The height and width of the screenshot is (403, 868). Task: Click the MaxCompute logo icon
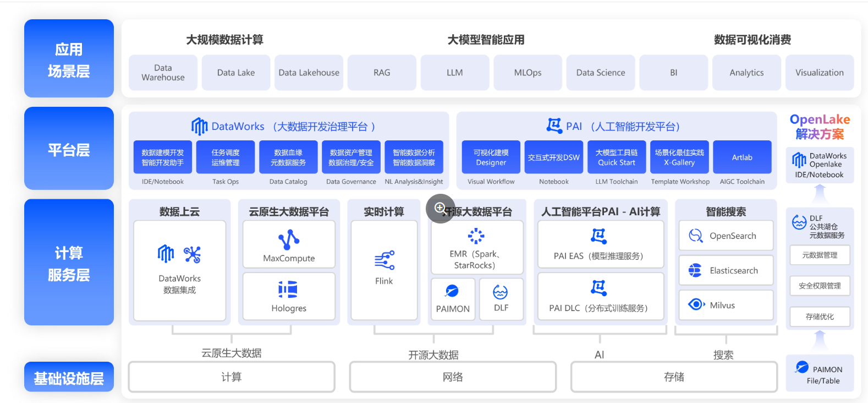coord(289,239)
